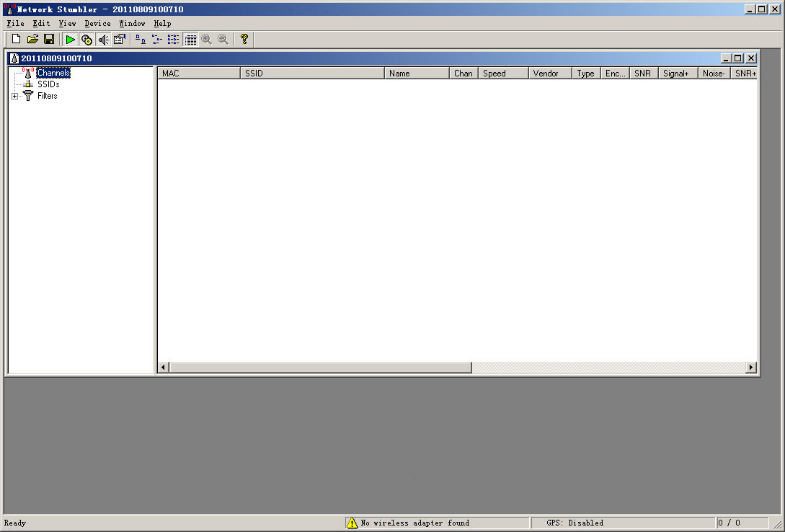Screen dimensions: 785x532
Task: Switch to Large Icons view
Action: [141, 40]
